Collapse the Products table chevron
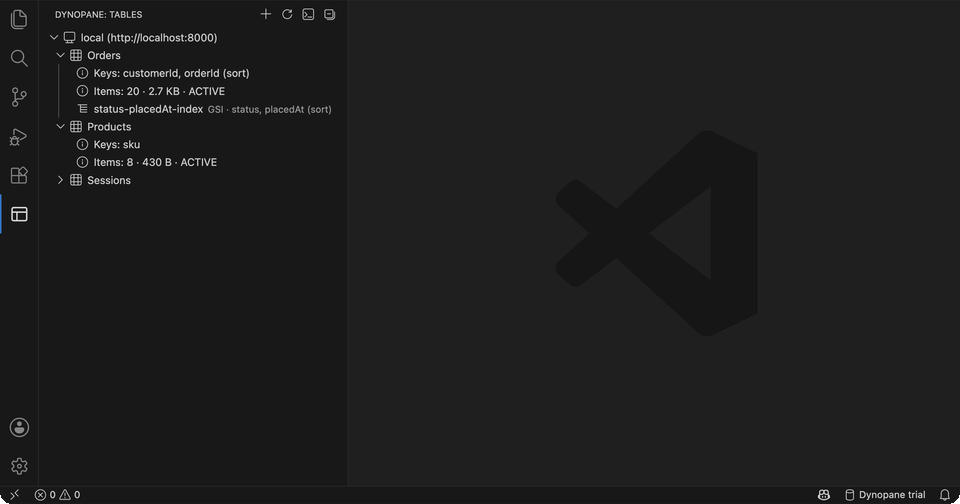This screenshot has width=960, height=504. [x=60, y=127]
